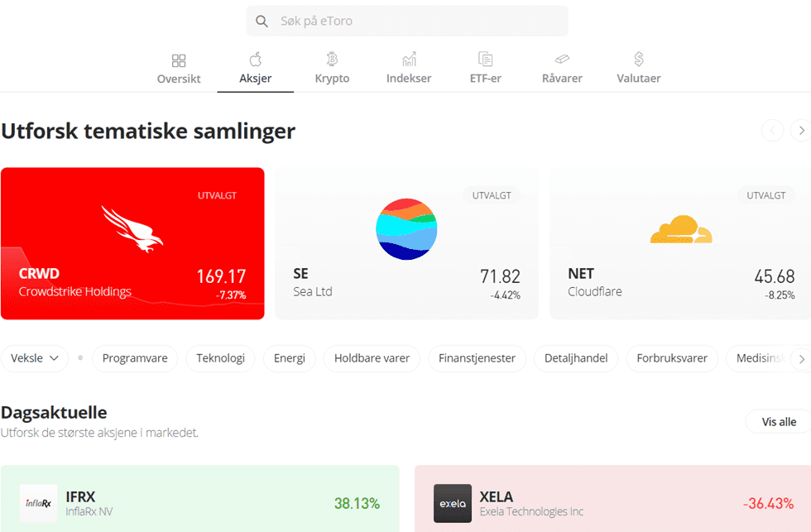Screen dimensions: 811x532
Task: Click the Oversikt grid icon
Action: (x=179, y=60)
